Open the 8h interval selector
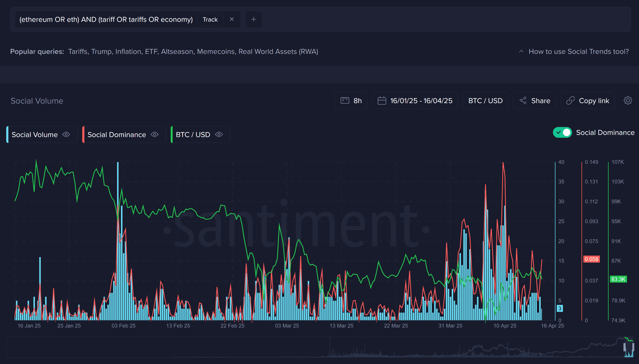The image size is (639, 364). point(351,101)
